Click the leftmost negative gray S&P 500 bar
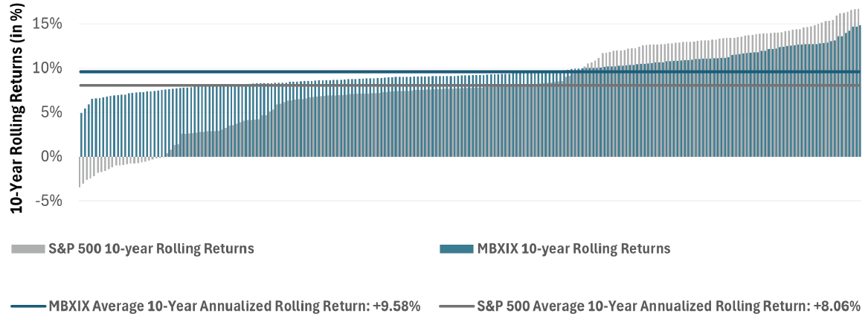The width and height of the screenshot is (868, 322). click(80, 172)
